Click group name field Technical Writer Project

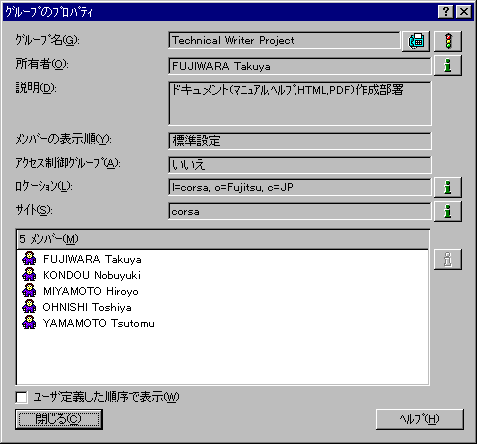(284, 41)
